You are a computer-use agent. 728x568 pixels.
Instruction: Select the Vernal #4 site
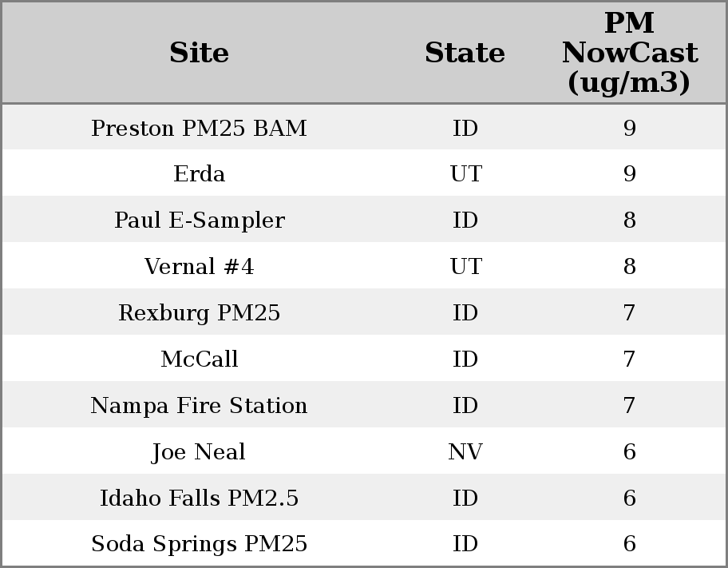coord(199,267)
